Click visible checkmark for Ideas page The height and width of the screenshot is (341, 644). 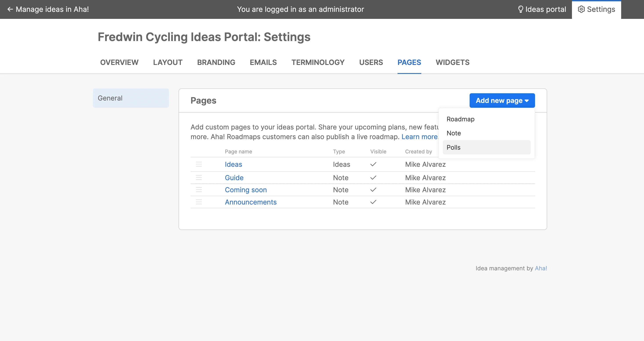pos(373,164)
